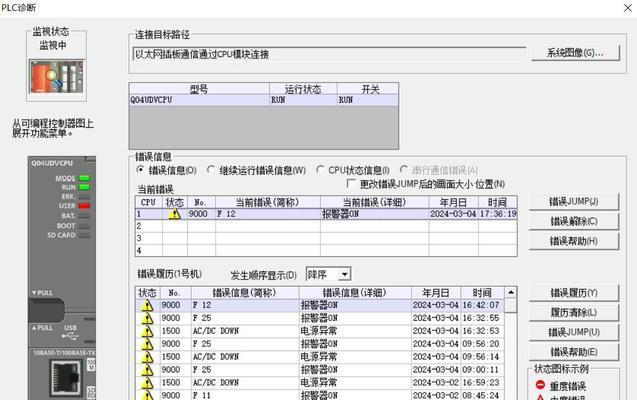Viewport: 637px width, 400px height.
Task: Click warning icon in current error row 1
Action: (x=174, y=214)
